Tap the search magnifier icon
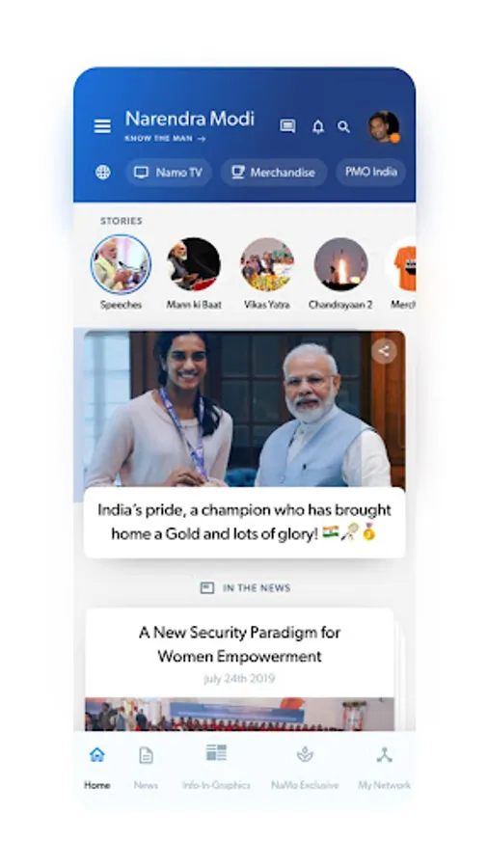 (343, 126)
